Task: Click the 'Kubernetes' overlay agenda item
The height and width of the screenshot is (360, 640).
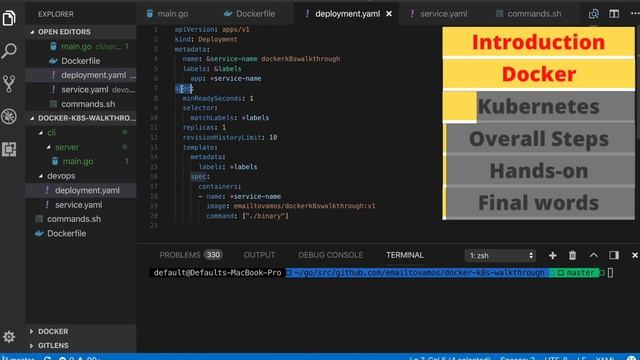Action: pos(539,107)
